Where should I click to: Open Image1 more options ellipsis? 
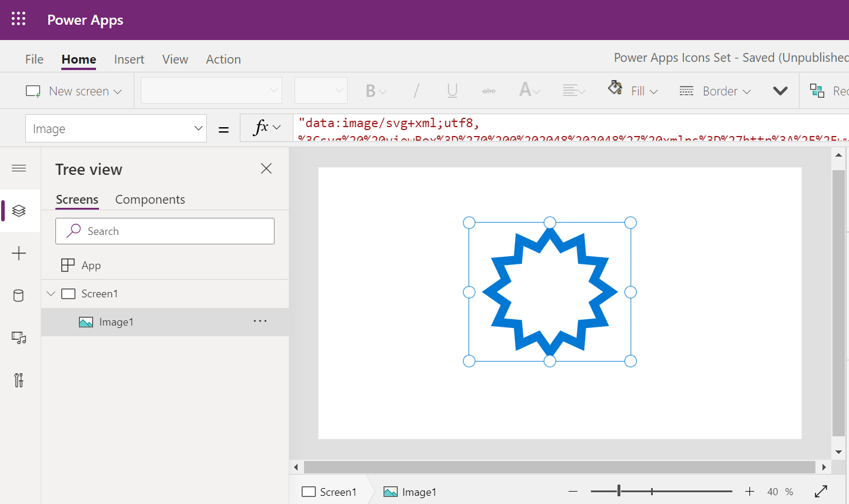tap(260, 321)
